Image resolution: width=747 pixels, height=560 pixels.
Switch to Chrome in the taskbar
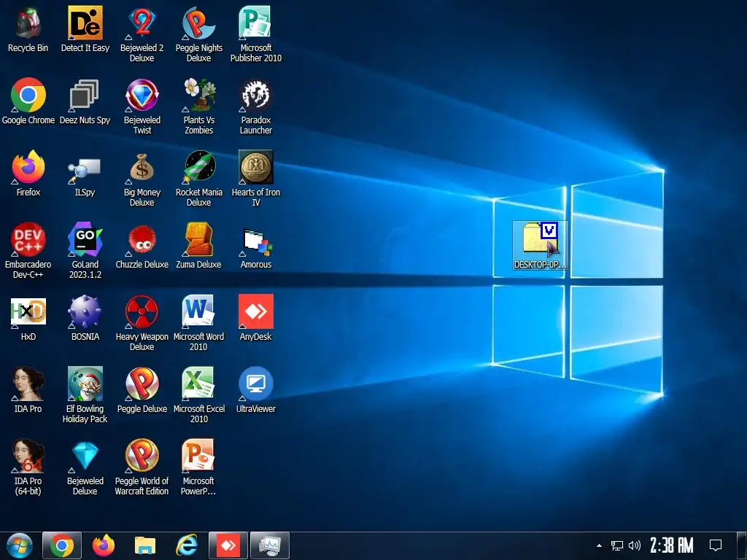pyautogui.click(x=62, y=545)
